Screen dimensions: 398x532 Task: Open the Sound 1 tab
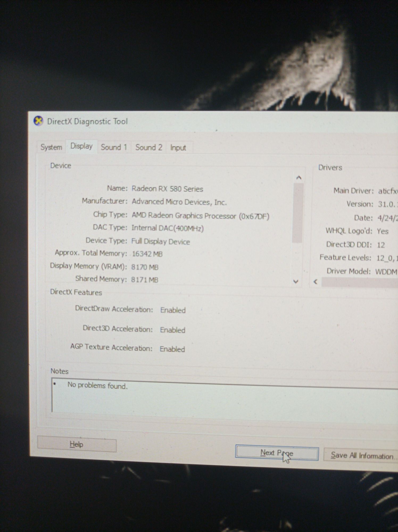114,147
